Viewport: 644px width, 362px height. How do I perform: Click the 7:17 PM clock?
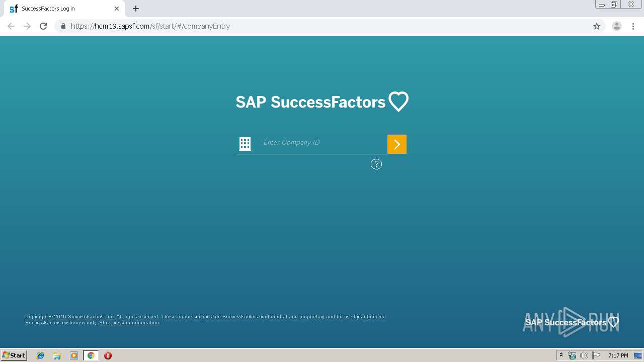click(x=618, y=355)
